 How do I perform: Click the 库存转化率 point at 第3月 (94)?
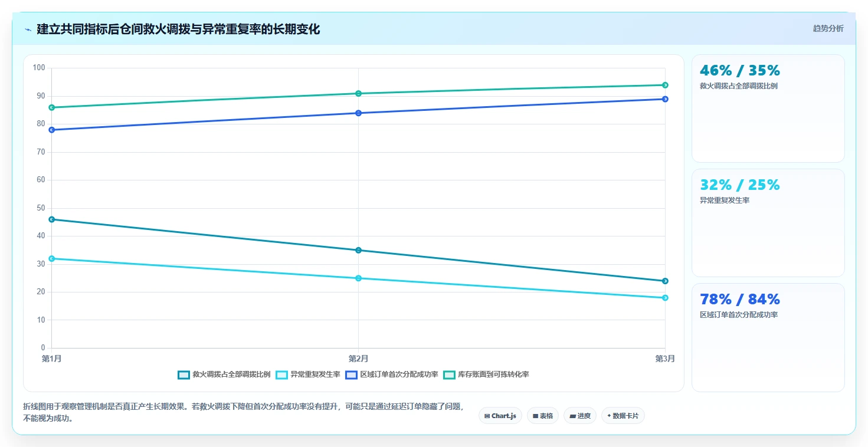tap(665, 85)
